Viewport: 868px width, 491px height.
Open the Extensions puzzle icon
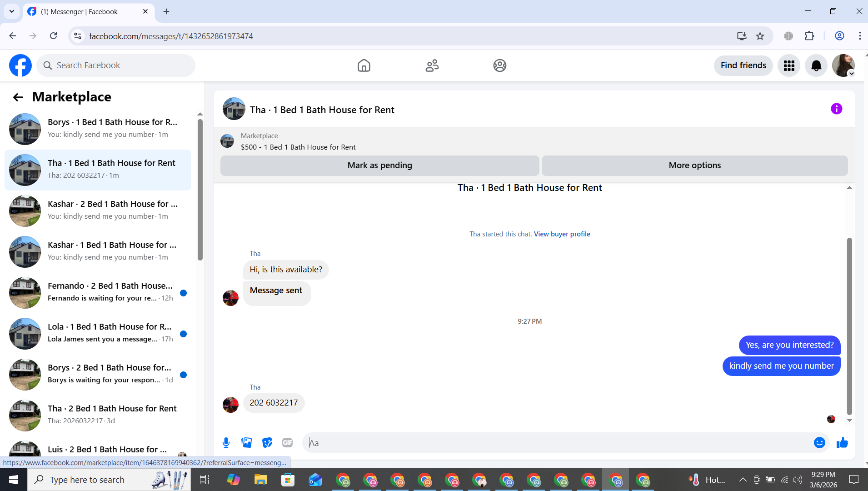(809, 36)
